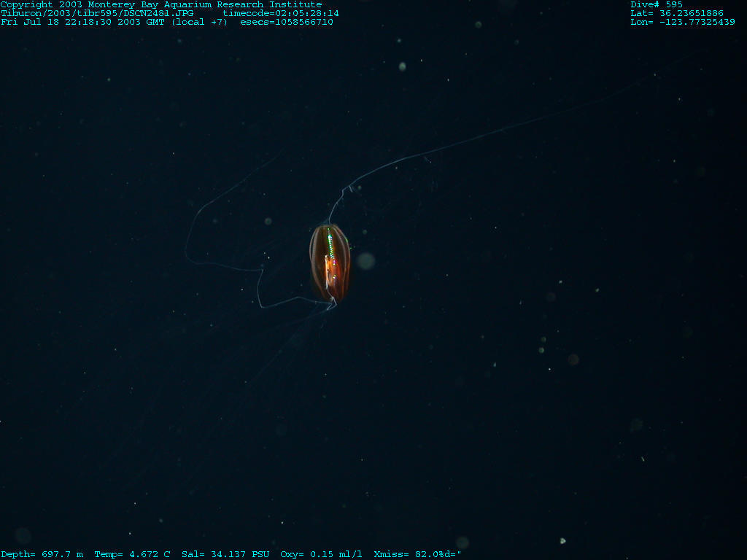Click the Dive# 595 label
The width and height of the screenshot is (747, 560).
[x=657, y=4]
